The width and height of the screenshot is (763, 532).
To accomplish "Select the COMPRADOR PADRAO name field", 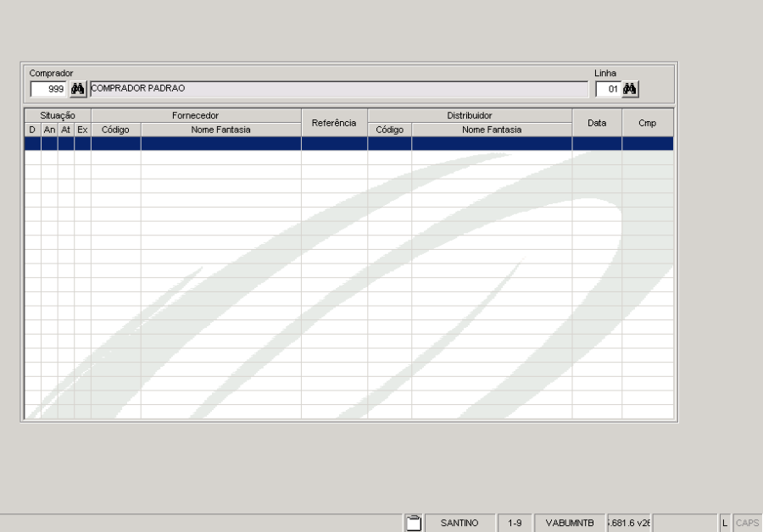I will tap(339, 89).
